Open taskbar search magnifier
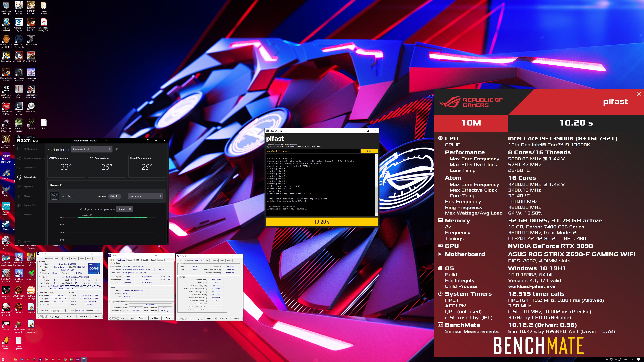 tap(9, 359)
